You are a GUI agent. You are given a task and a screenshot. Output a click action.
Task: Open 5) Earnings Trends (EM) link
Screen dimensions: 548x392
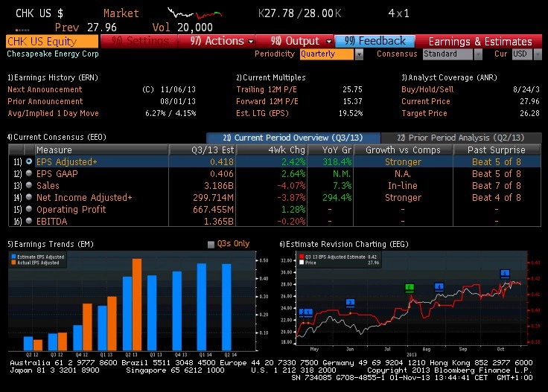51,244
